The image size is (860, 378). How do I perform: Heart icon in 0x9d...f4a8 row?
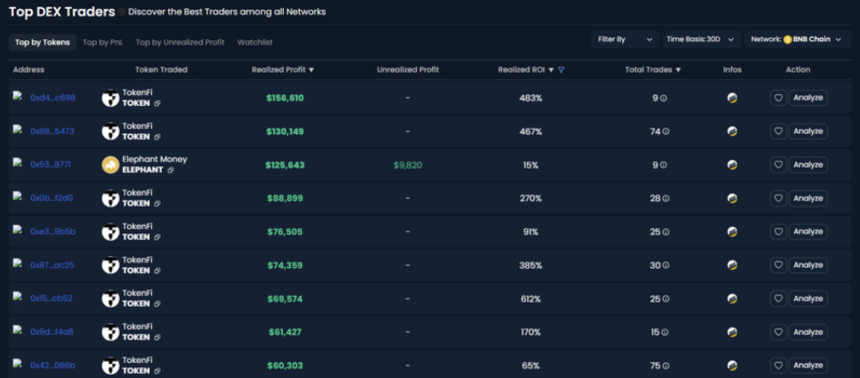click(x=778, y=332)
